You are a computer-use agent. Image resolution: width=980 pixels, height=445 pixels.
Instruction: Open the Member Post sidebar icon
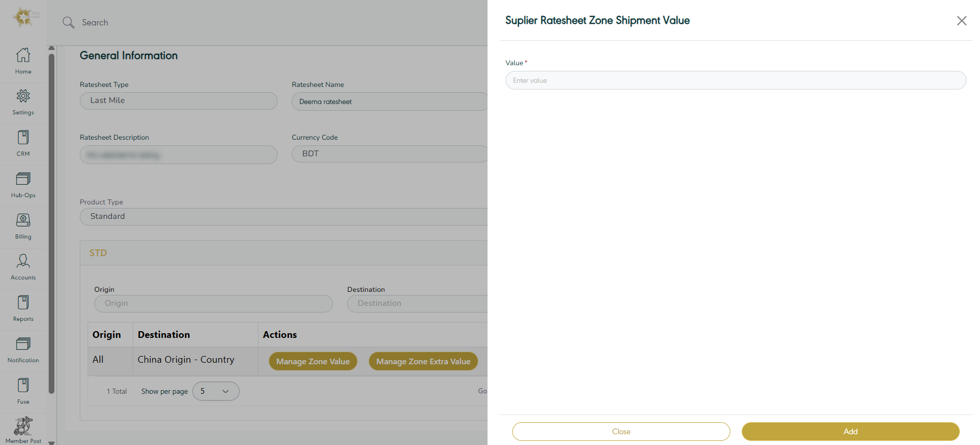(x=23, y=426)
